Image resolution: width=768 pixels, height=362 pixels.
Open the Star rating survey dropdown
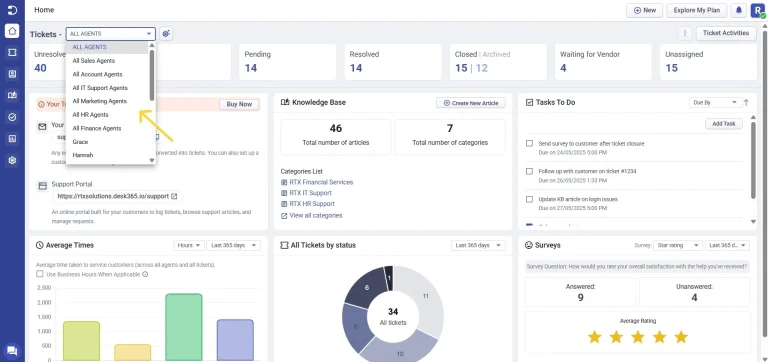678,245
